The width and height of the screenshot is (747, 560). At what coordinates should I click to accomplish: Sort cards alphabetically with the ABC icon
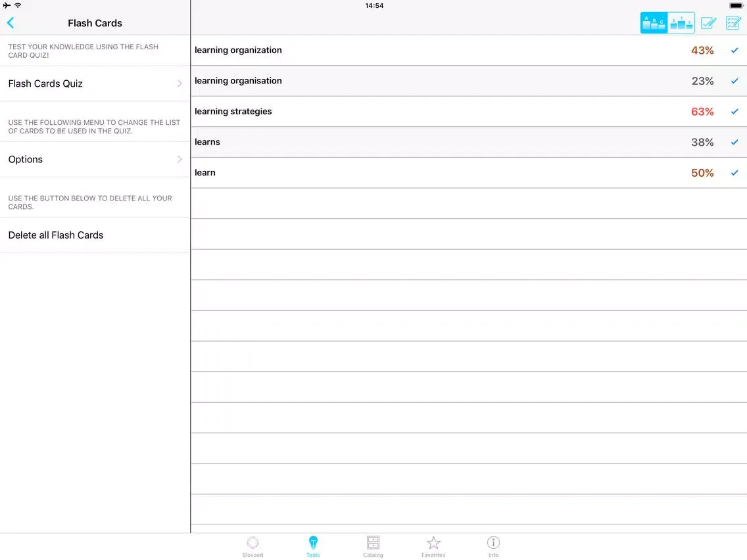coord(654,23)
